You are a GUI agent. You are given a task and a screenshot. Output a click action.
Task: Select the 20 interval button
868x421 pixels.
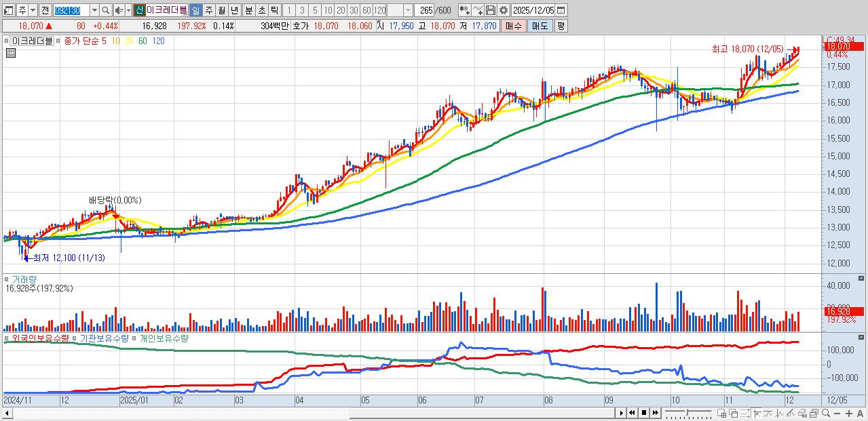click(341, 10)
